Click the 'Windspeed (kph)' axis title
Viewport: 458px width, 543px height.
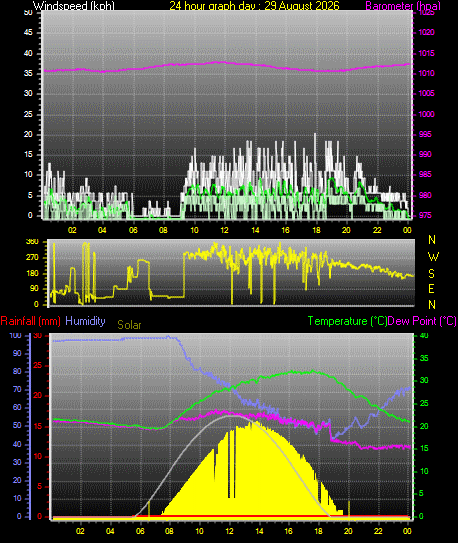click(x=73, y=6)
